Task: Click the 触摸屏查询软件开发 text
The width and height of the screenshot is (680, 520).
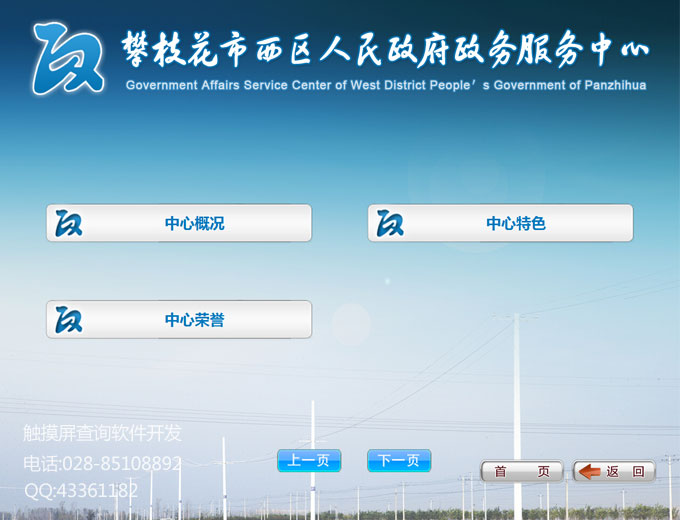Action: click(x=103, y=433)
